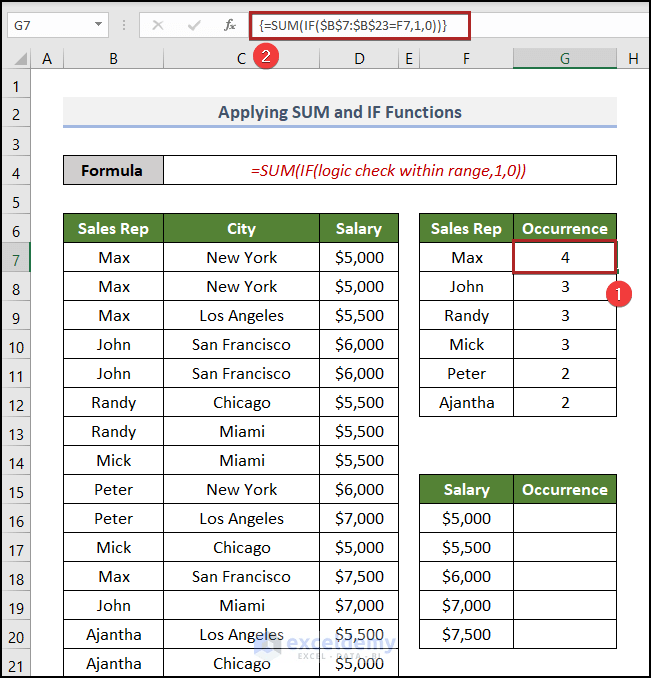Open the Insert Function fx button
651x678 pixels.
pos(230,26)
